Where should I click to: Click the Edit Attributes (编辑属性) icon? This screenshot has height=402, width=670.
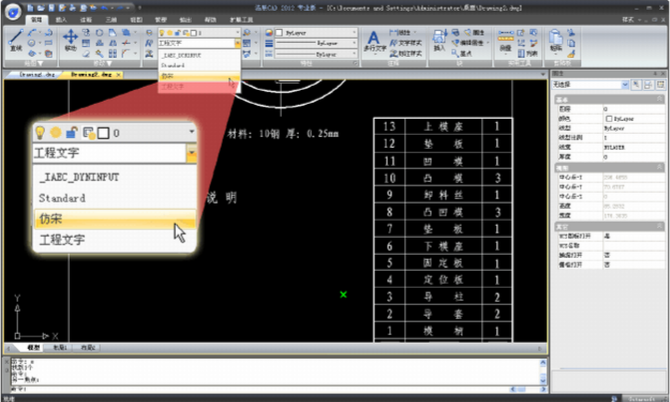[x=468, y=43]
